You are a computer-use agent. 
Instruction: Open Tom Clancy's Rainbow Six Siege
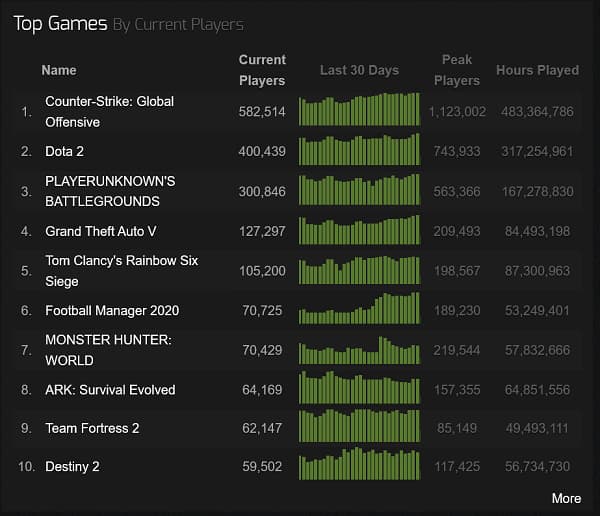[x=121, y=270]
